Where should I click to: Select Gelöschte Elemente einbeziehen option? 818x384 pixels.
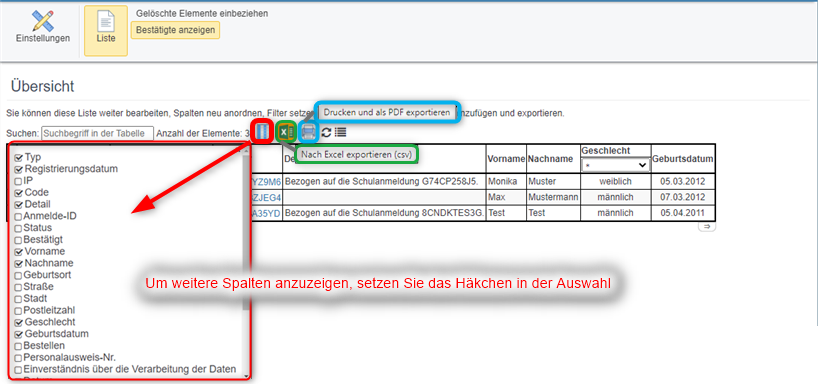point(202,14)
